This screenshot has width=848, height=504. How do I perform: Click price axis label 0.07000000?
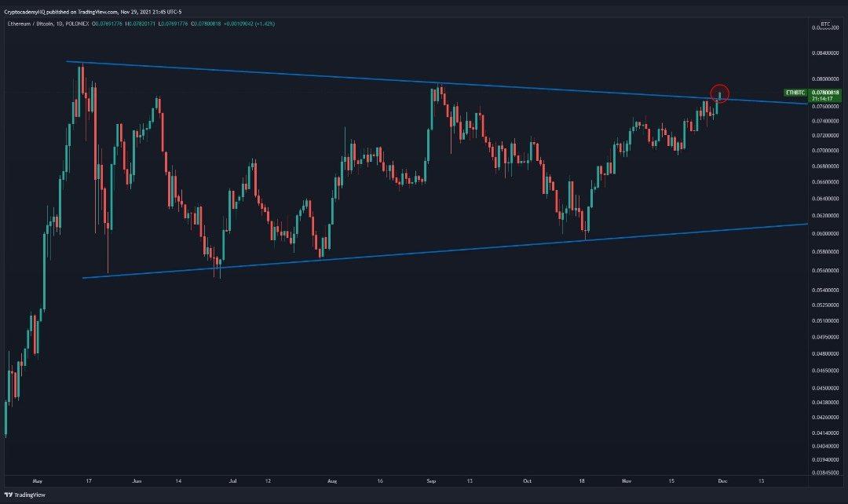[x=825, y=150]
